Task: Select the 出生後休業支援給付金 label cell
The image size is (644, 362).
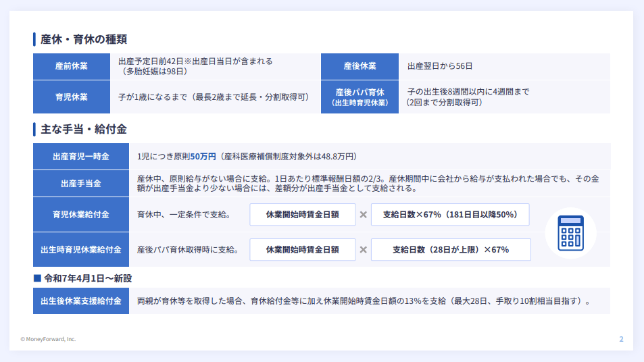Action: [x=80, y=301]
